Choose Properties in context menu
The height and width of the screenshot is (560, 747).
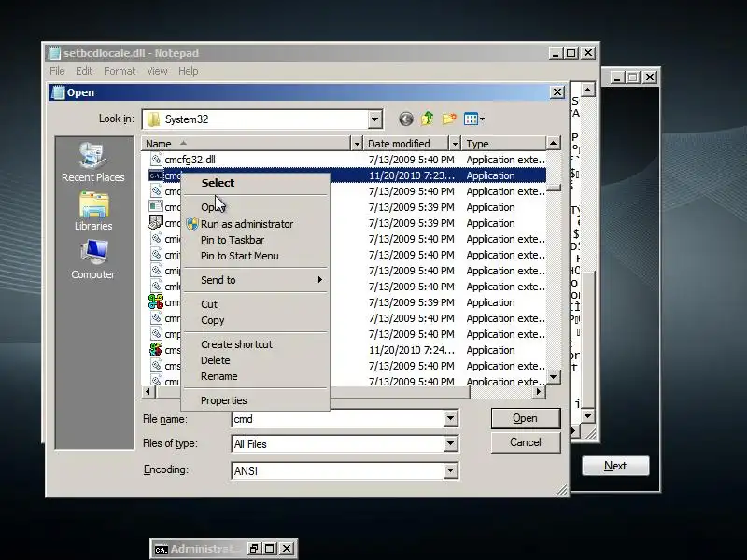224,400
